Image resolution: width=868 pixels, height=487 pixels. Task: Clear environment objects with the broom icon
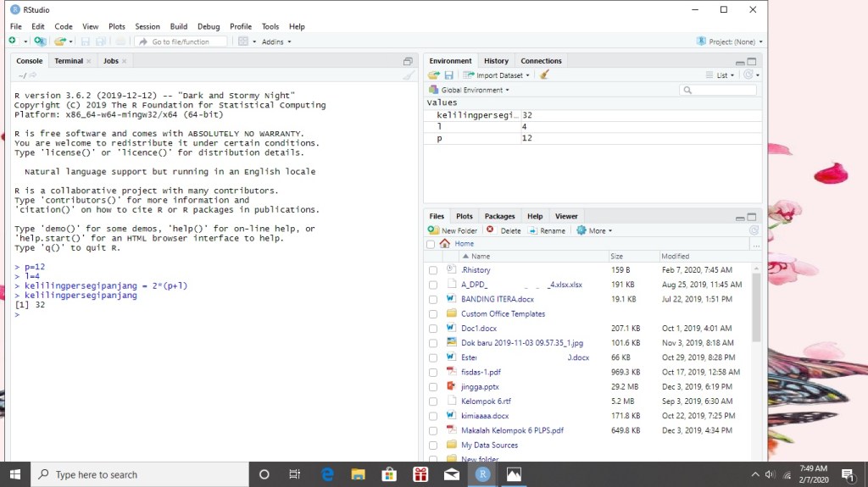(544, 75)
